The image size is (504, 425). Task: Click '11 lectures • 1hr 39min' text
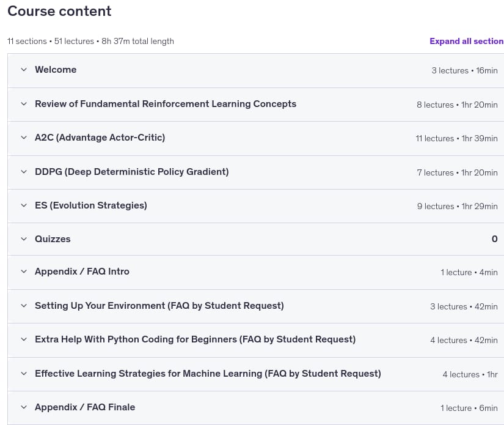456,138
